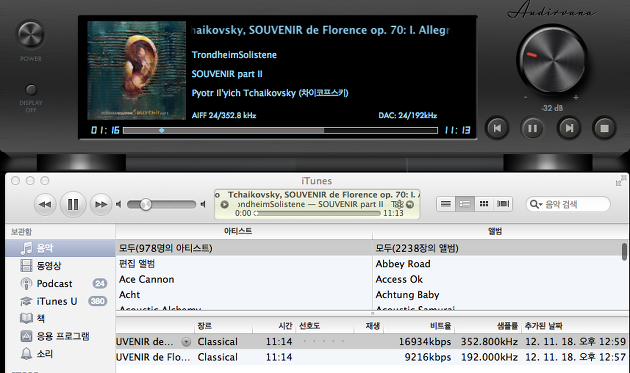Click the 아티스트 column browser header
The width and height of the screenshot is (630, 373).
244,231
